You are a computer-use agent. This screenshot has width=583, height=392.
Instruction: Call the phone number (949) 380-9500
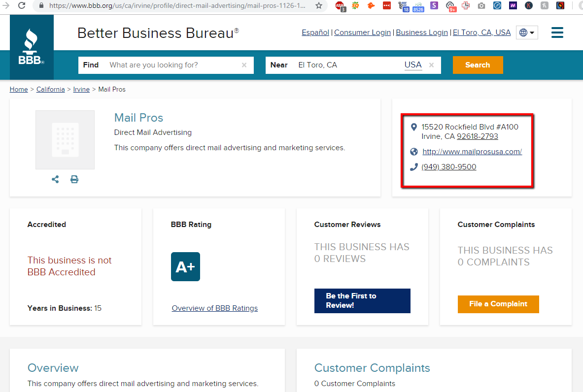pyautogui.click(x=449, y=167)
